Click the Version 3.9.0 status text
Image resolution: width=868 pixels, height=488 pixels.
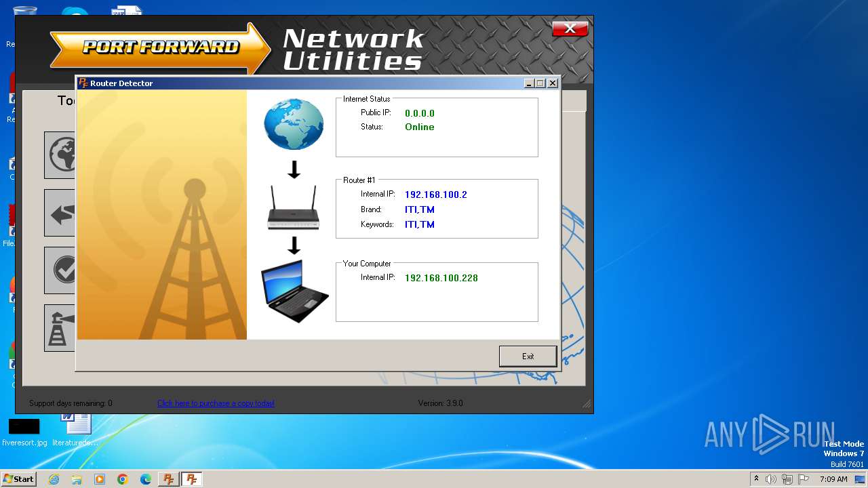(x=440, y=403)
